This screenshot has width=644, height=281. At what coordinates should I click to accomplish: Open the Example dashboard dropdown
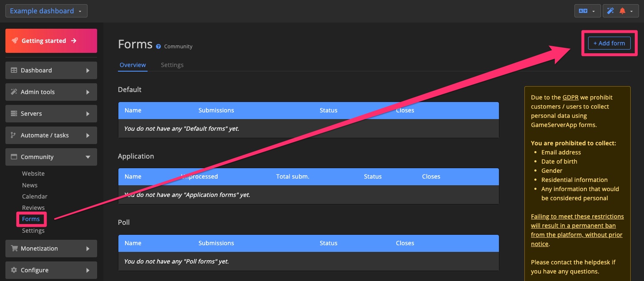(46, 10)
